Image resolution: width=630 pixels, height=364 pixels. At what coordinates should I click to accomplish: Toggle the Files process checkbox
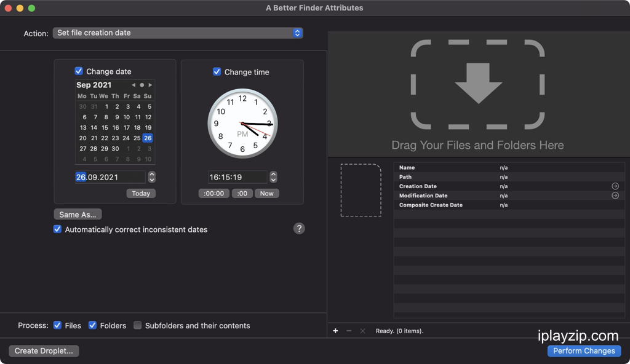coord(57,325)
